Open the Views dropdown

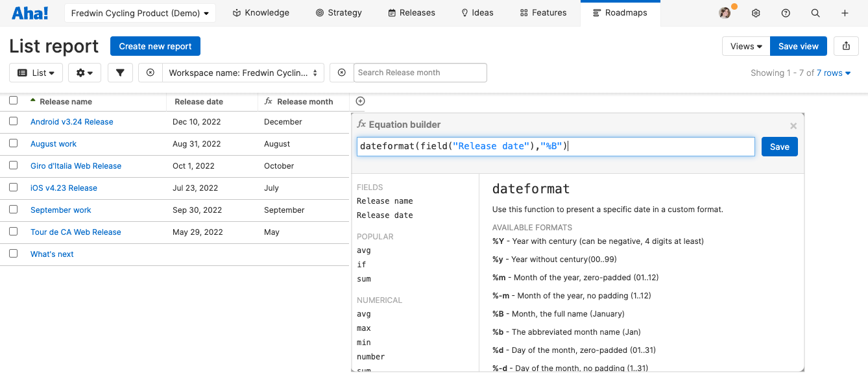coord(746,46)
